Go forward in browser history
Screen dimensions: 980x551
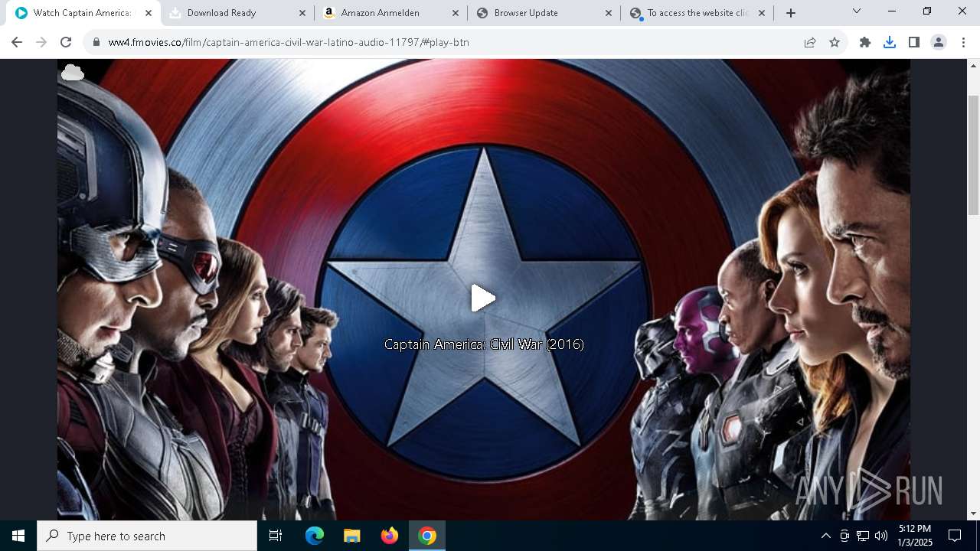[41, 42]
